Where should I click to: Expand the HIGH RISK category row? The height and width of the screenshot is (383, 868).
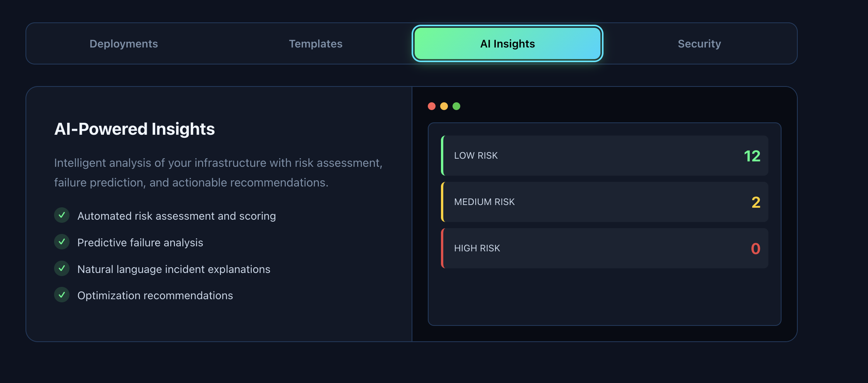(x=605, y=248)
